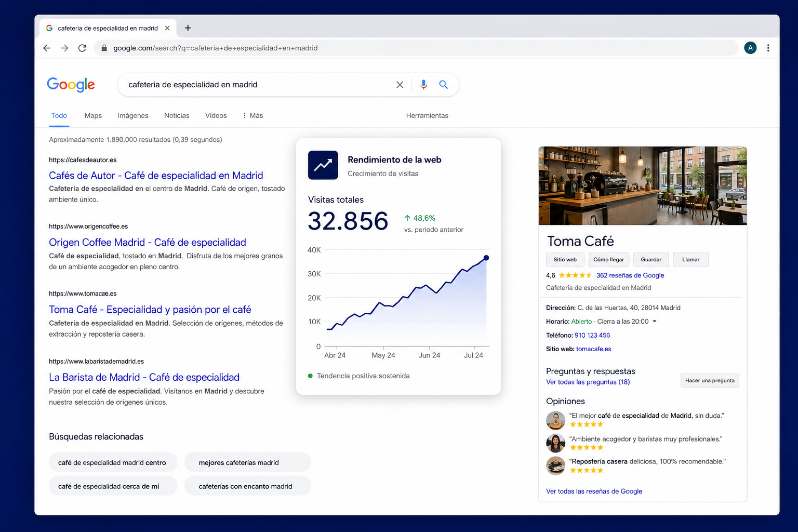Open the Vídeos tab
The image size is (798, 532).
coord(216,115)
